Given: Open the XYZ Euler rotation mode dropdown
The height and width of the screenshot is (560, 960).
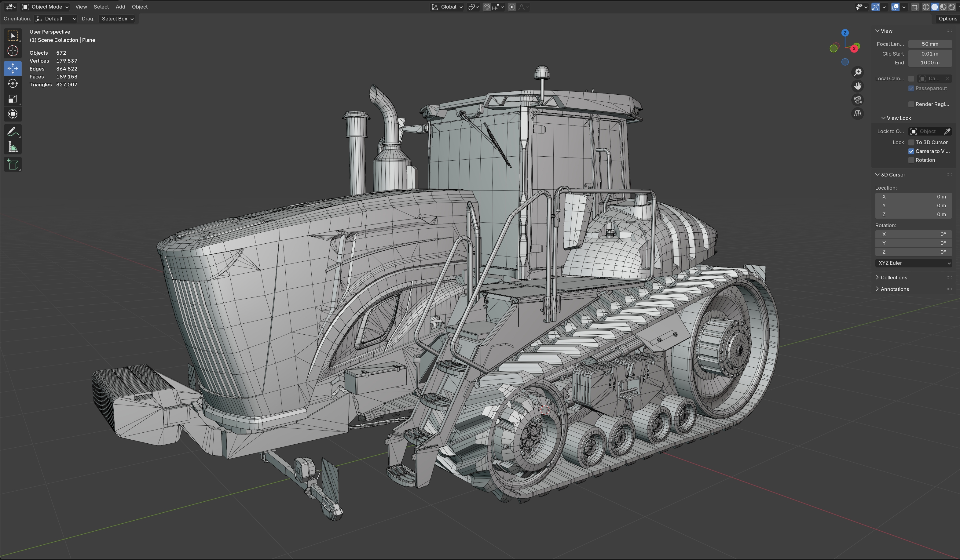Looking at the screenshot, I should 913,263.
